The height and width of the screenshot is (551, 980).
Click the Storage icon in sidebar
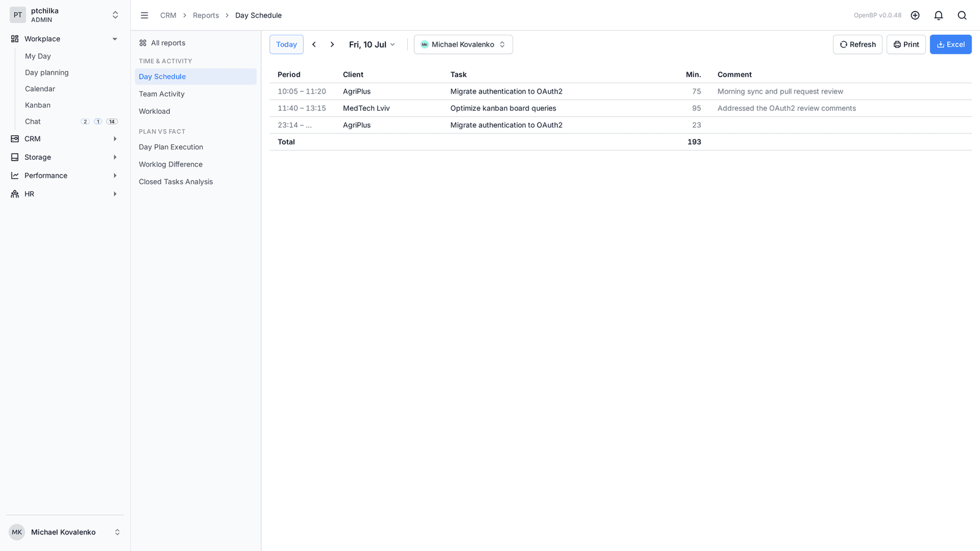pos(15,157)
